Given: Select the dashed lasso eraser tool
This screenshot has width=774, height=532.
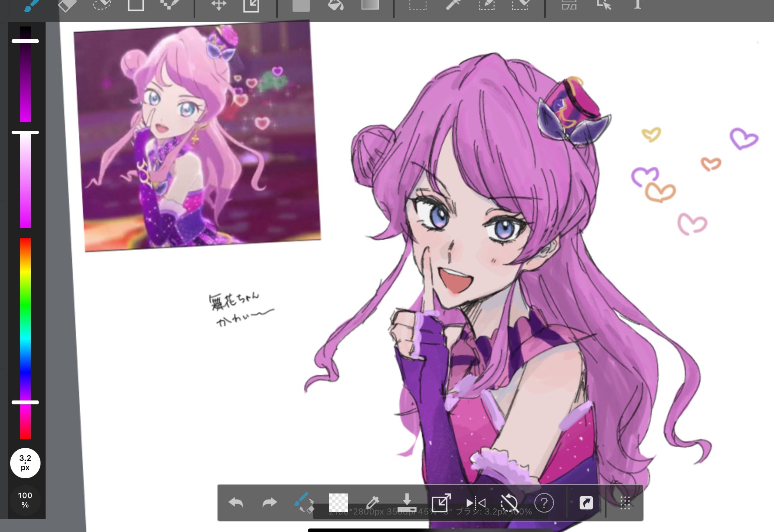Looking at the screenshot, I should [x=102, y=5].
